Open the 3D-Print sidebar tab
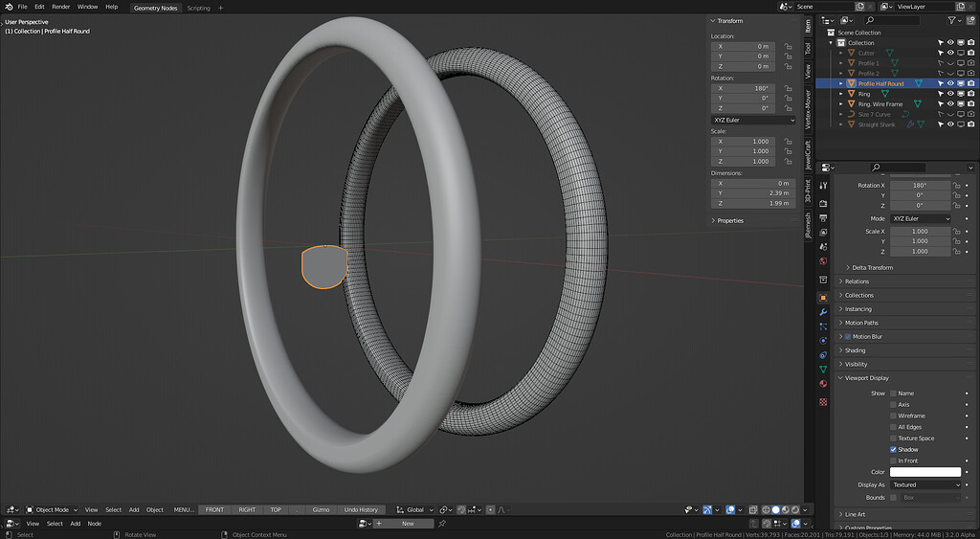 [808, 191]
